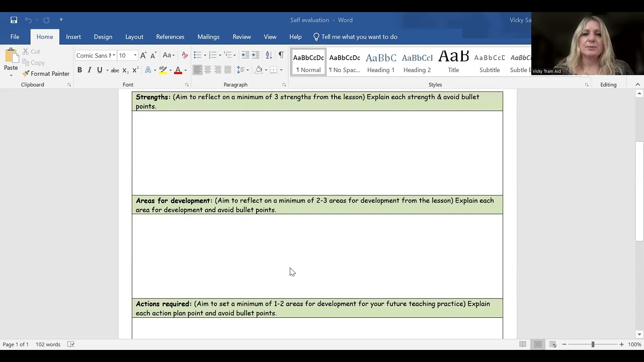This screenshot has height=362, width=644.
Task: Center align text
Action: [207, 70]
